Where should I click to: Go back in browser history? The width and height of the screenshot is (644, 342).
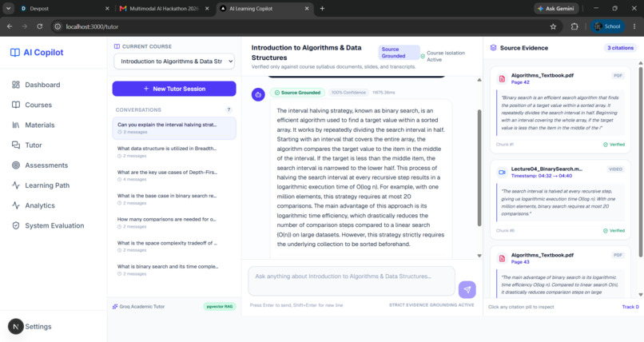(x=10, y=26)
